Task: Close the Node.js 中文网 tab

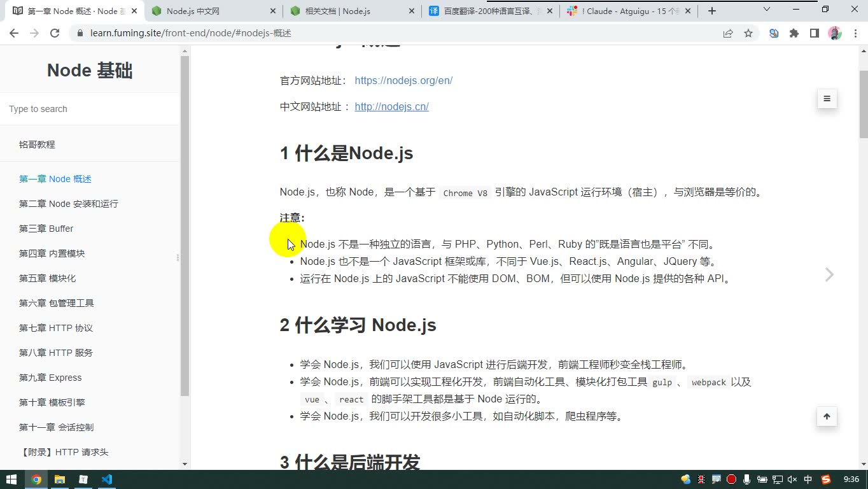Action: click(273, 11)
